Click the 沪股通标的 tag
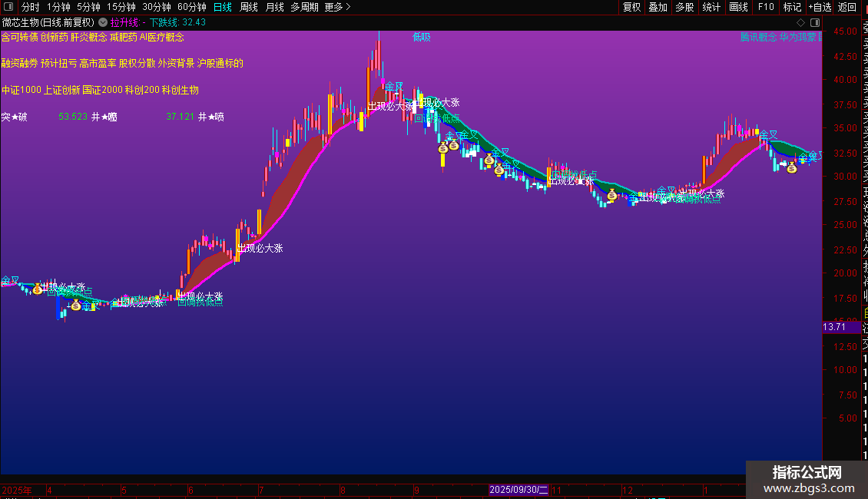Viewport: 868px width, 499px height. click(x=220, y=63)
